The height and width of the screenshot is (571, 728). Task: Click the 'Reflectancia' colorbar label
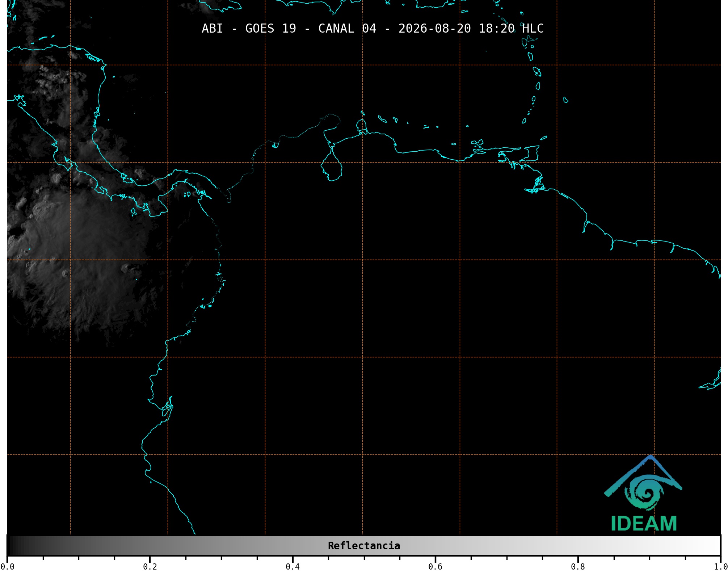pyautogui.click(x=364, y=546)
